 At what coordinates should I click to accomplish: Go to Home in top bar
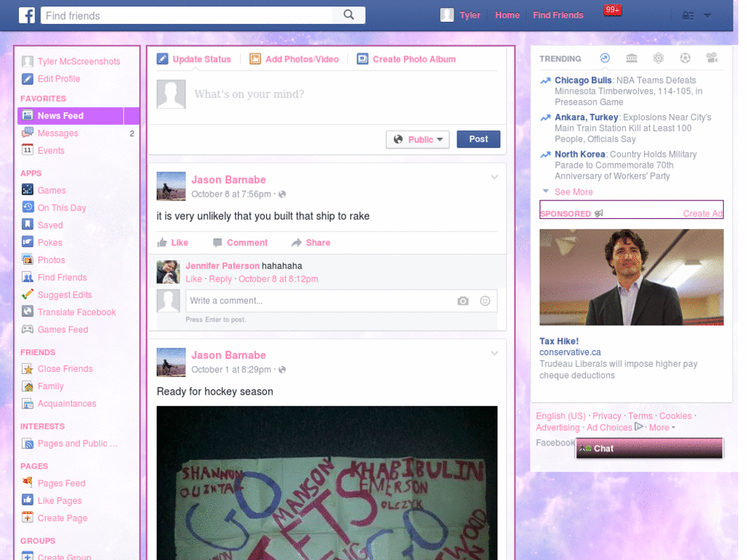(508, 15)
